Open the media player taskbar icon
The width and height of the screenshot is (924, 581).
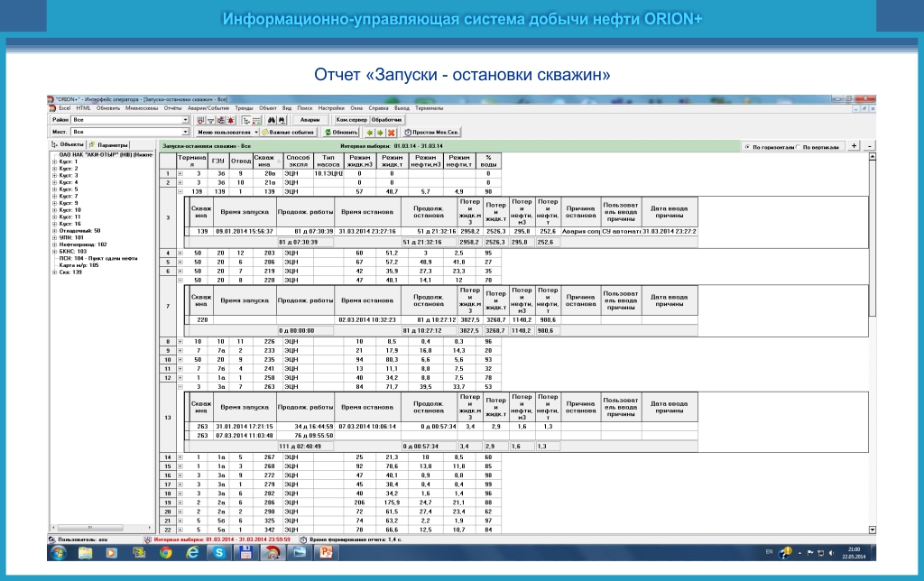point(111,553)
